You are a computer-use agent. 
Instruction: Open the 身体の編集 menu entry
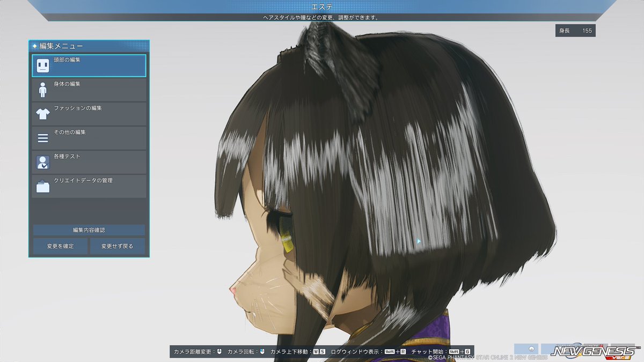point(89,90)
